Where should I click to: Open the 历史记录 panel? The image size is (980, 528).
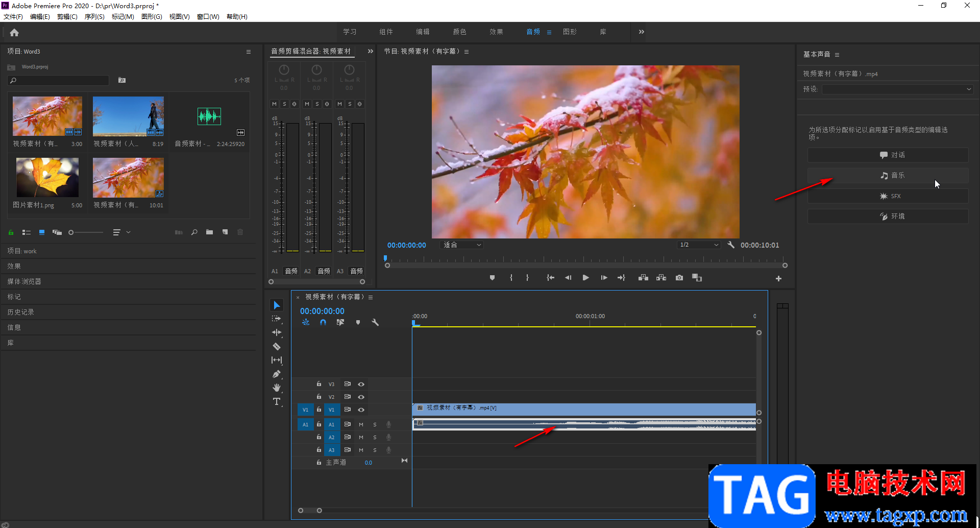click(21, 312)
